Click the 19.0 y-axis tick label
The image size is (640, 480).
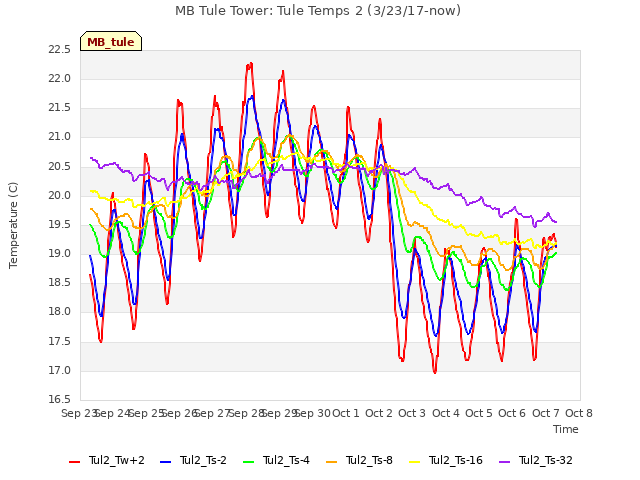click(x=60, y=254)
